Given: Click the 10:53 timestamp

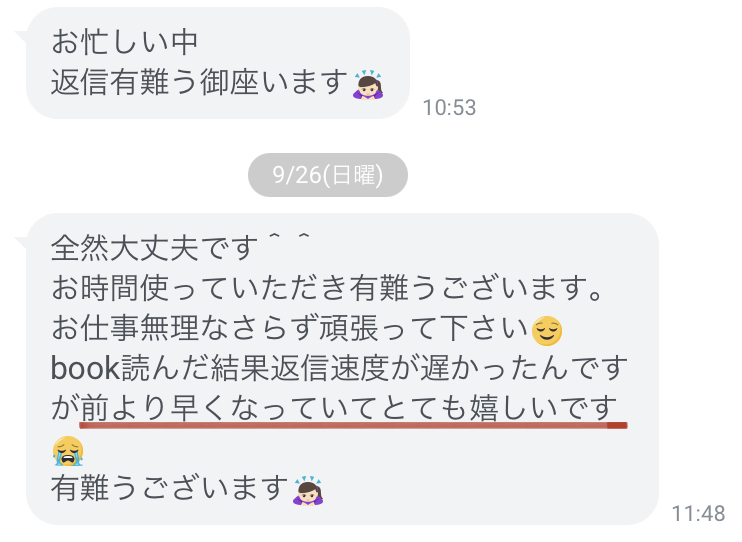Looking at the screenshot, I should [449, 107].
